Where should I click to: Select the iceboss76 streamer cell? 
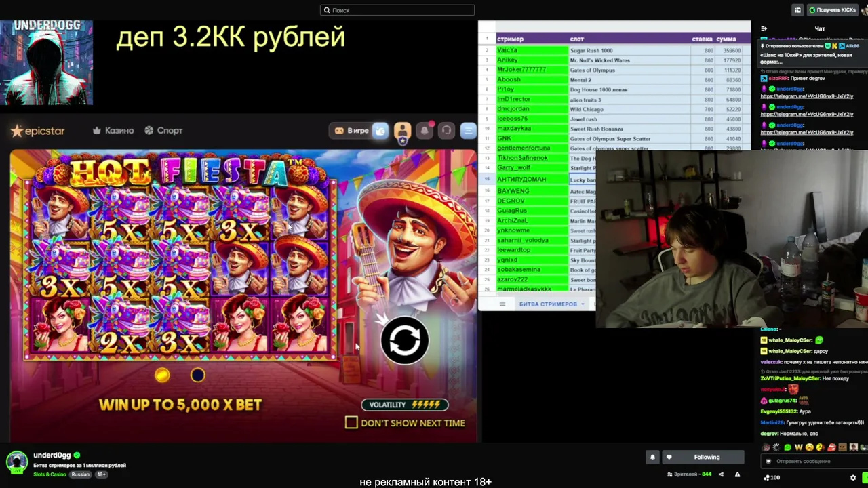[532, 119]
